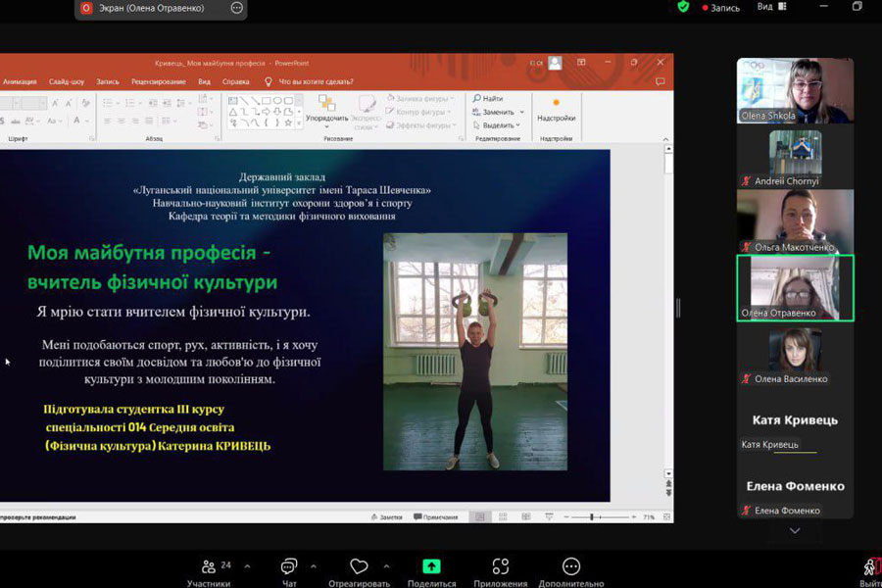Click Найти in the editing group
Screen dimensions: 882x588
coord(488,98)
